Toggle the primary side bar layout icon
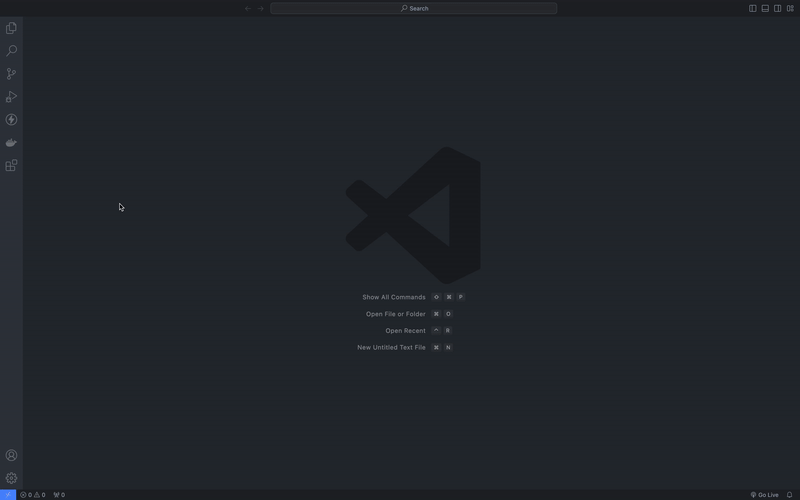Image resolution: width=800 pixels, height=500 pixels. pyautogui.click(x=753, y=8)
